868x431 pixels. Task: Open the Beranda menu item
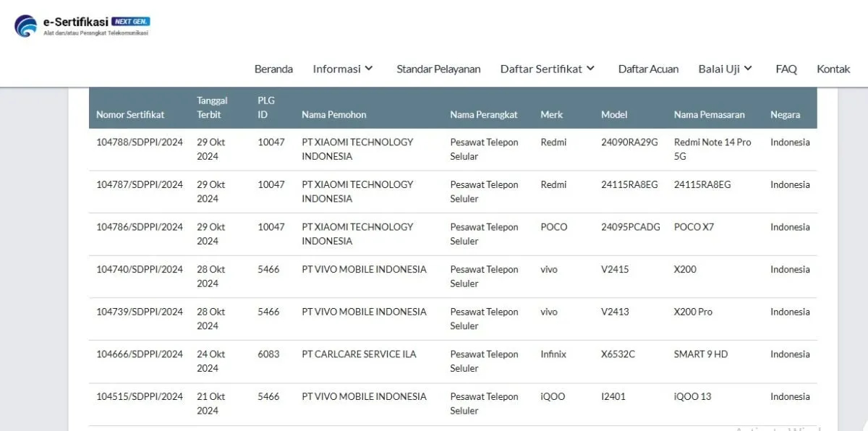pos(273,69)
